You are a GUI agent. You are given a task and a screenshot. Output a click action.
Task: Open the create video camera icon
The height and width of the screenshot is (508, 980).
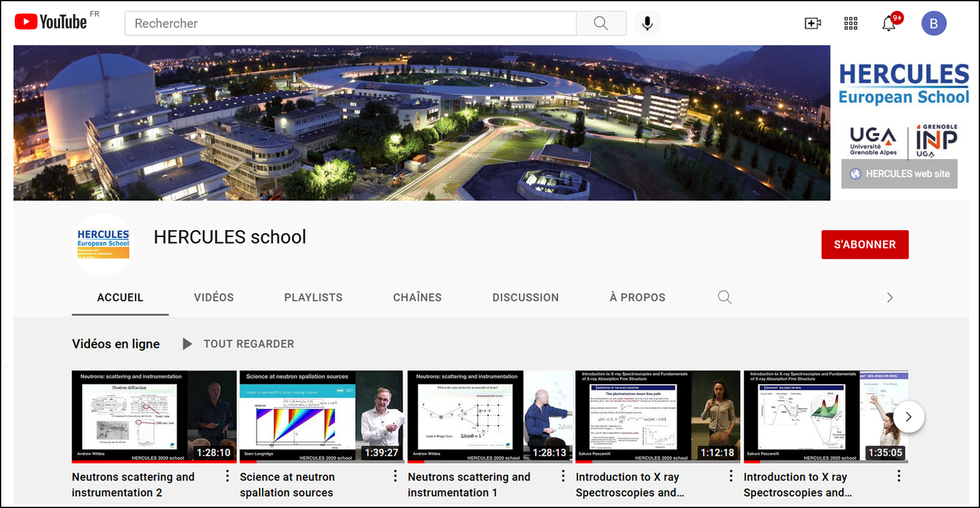coord(813,23)
